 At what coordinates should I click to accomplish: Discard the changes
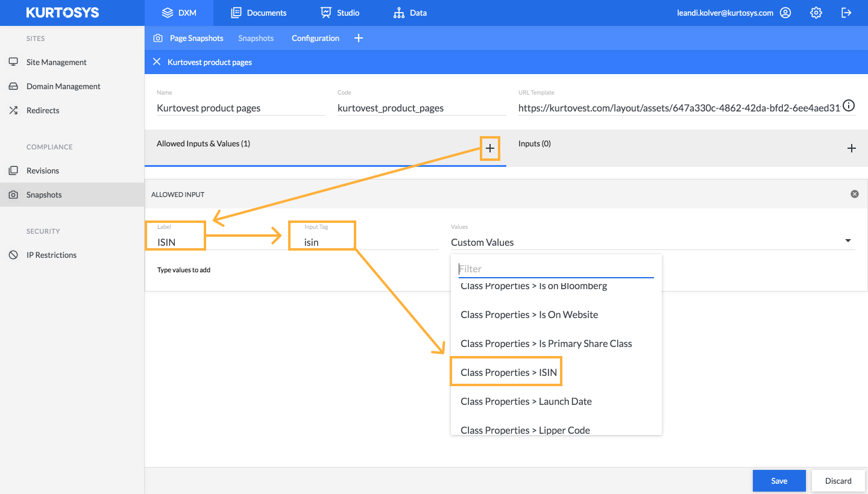click(838, 481)
